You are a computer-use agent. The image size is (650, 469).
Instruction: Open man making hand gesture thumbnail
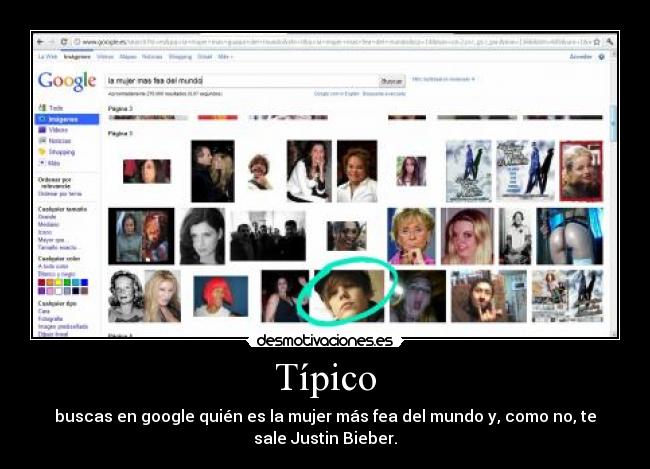[x=489, y=296]
